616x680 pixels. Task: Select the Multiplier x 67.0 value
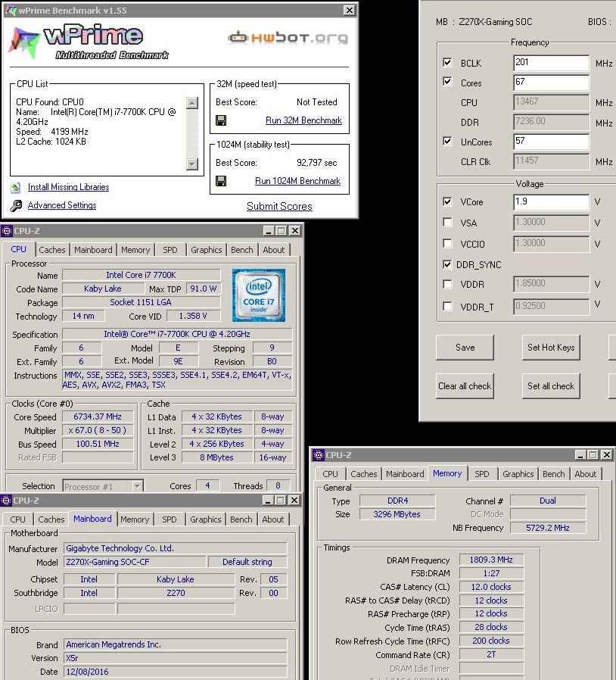98,430
